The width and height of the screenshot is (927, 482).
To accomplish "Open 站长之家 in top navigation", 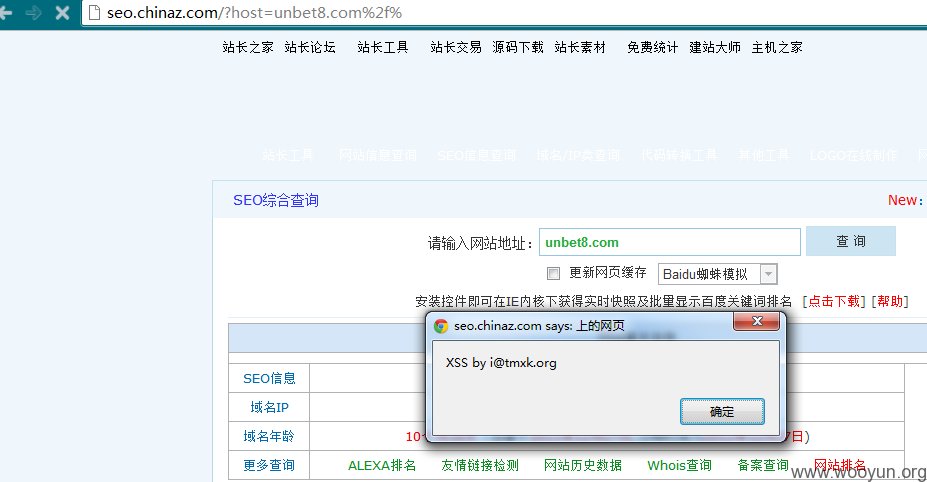I will pyautogui.click(x=248, y=47).
